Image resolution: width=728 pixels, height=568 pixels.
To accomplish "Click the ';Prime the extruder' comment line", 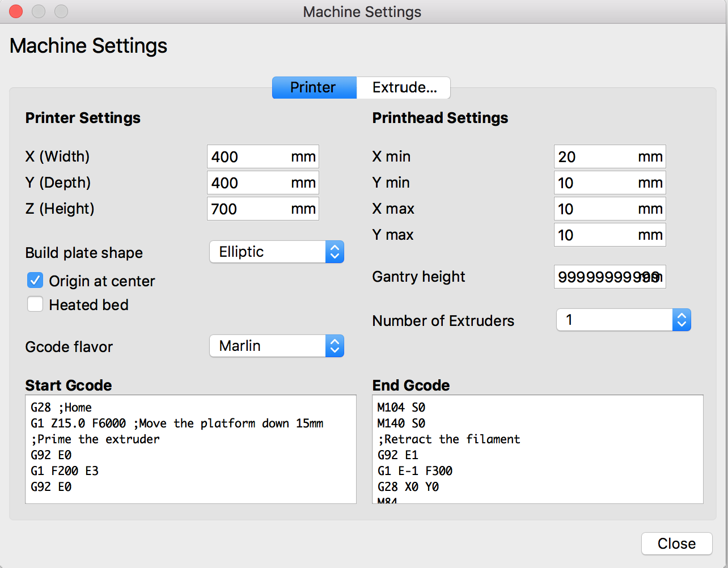I will [95, 439].
